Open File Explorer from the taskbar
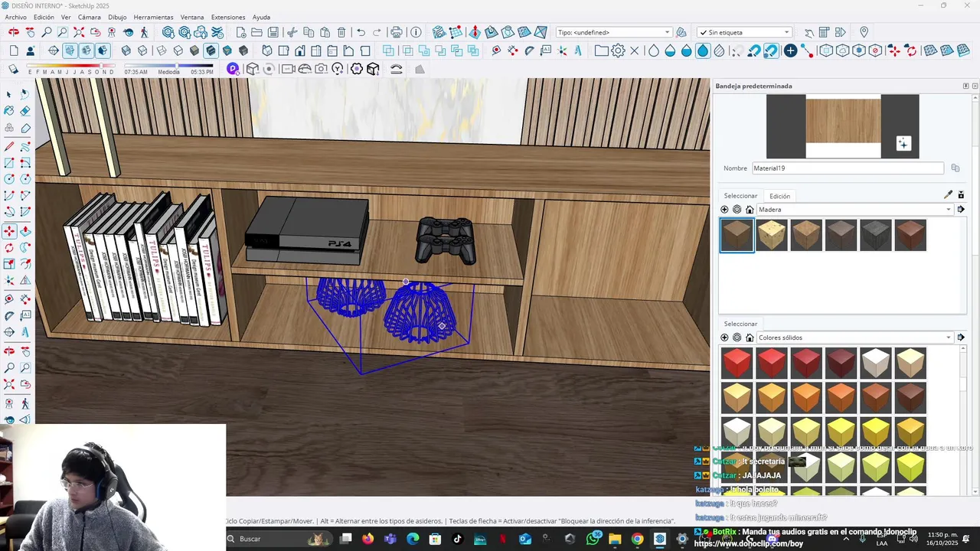 tap(615, 539)
